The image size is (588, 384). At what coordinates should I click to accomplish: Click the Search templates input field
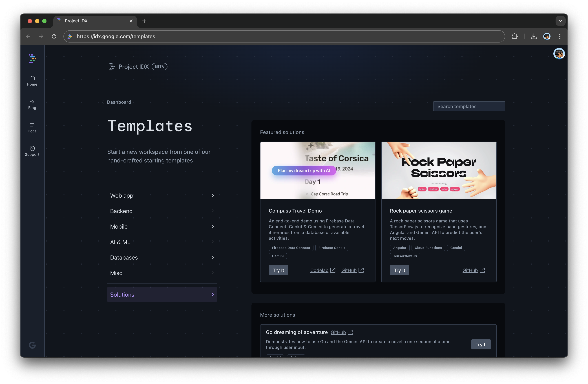[x=469, y=106]
